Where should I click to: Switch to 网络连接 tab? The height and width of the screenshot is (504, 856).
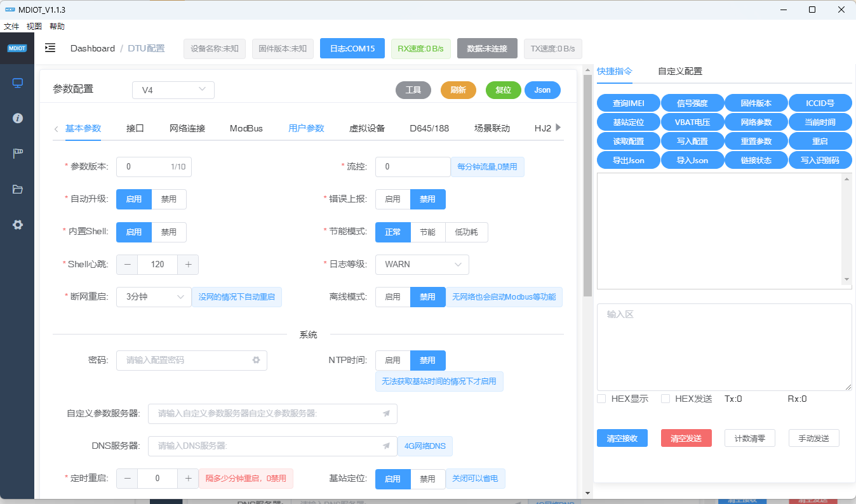click(187, 128)
